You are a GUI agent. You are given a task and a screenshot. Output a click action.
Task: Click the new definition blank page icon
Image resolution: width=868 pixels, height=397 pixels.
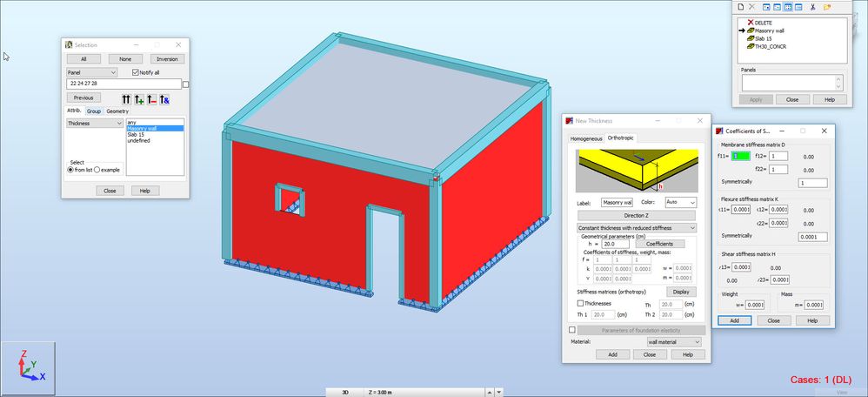point(741,7)
